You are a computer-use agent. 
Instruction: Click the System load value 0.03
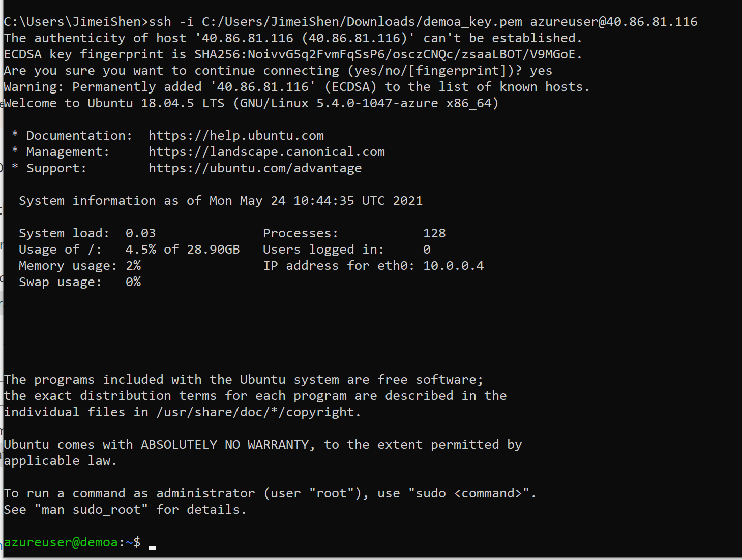click(141, 233)
